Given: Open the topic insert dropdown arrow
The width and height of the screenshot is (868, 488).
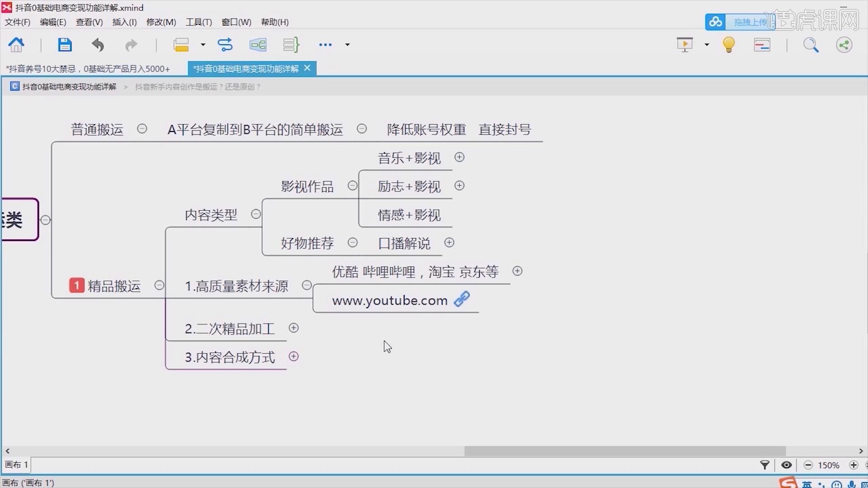Looking at the screenshot, I should point(203,45).
